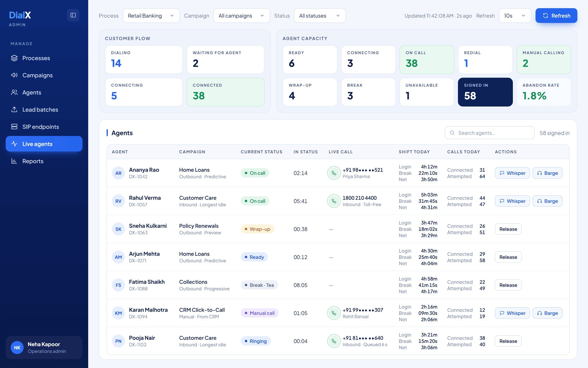Click the KM avatar of Karan Malhotra

(x=118, y=313)
